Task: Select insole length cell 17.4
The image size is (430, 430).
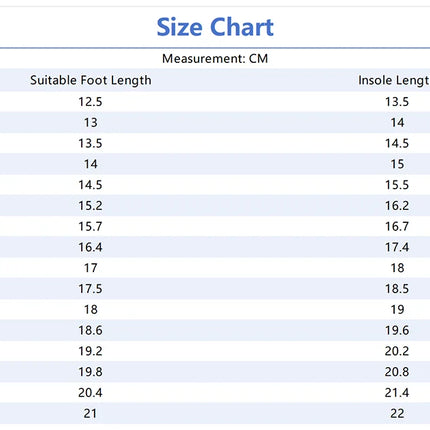Action: pos(397,247)
